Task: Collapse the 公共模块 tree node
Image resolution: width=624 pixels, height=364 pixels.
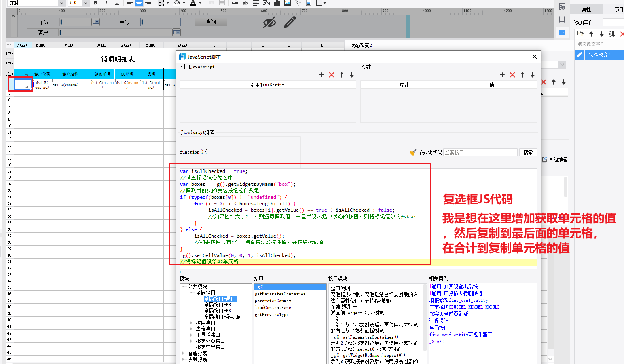Action: pyautogui.click(x=183, y=286)
